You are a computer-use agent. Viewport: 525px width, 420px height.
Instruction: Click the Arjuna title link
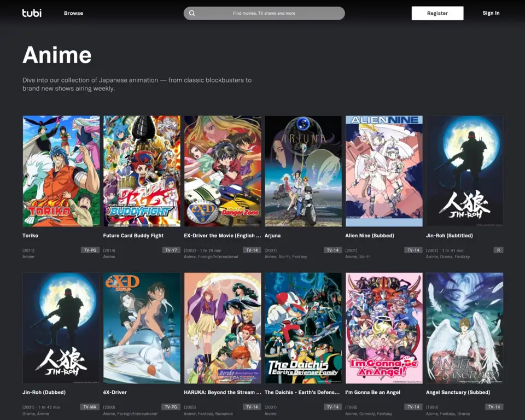(272, 236)
